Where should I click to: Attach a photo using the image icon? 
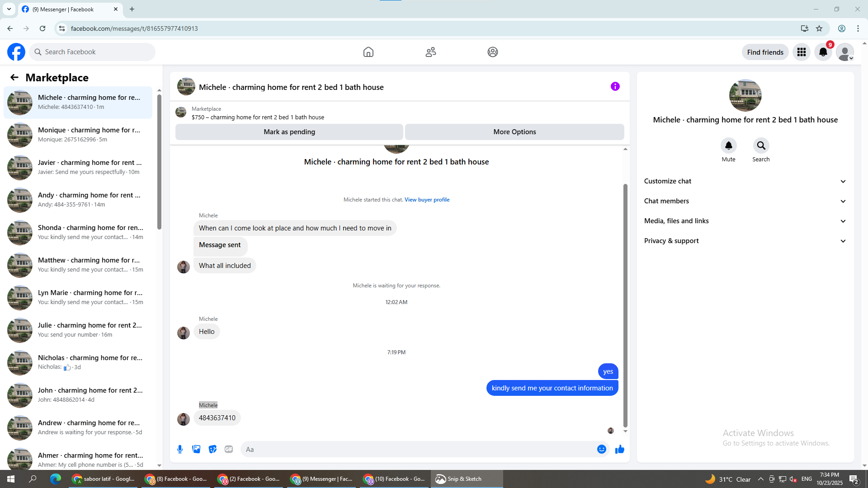(x=196, y=449)
